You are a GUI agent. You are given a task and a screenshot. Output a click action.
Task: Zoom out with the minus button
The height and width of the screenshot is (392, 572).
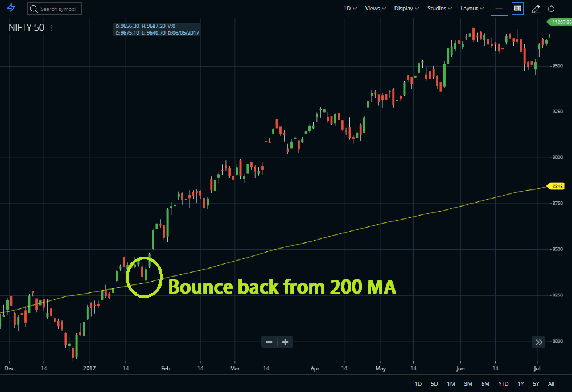(x=269, y=342)
